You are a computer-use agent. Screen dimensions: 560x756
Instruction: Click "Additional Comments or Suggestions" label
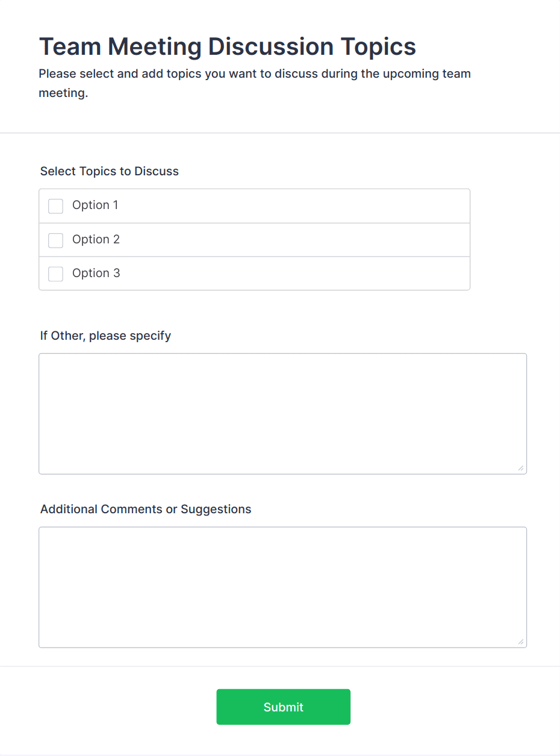[146, 509]
